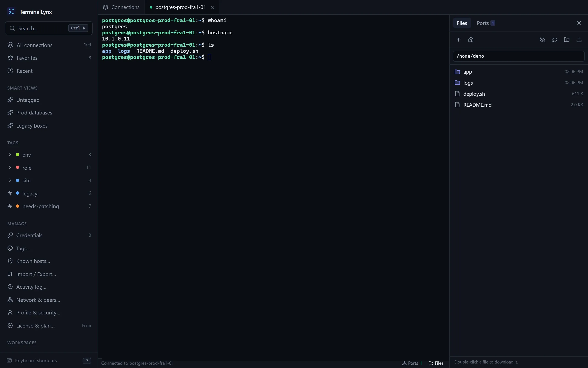
Task: Select the Files tab in side panel
Action: (462, 23)
